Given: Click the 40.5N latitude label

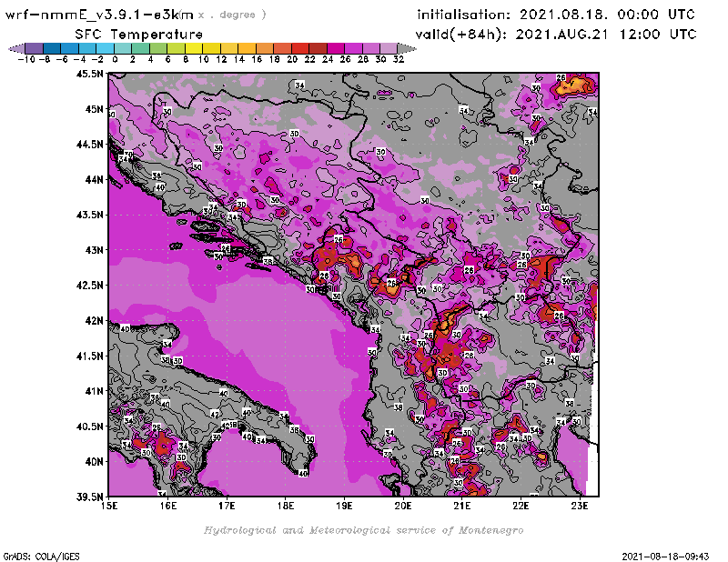Looking at the screenshot, I should point(89,427).
